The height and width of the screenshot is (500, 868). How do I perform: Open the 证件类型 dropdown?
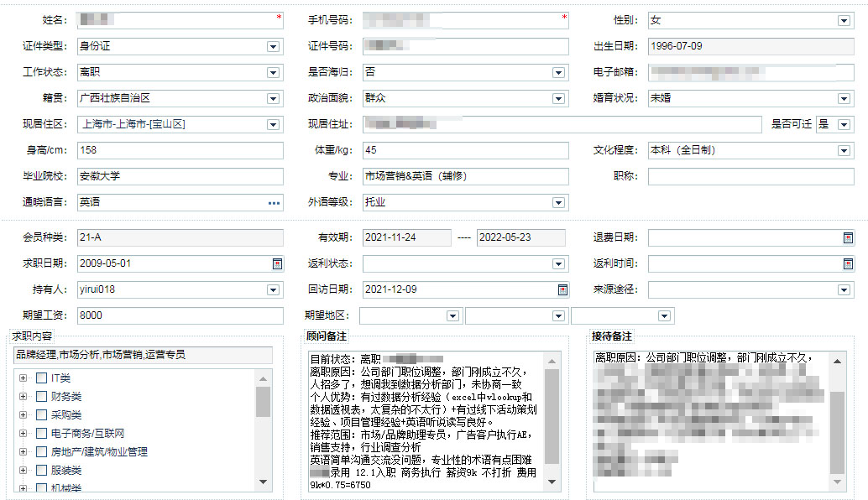(273, 47)
